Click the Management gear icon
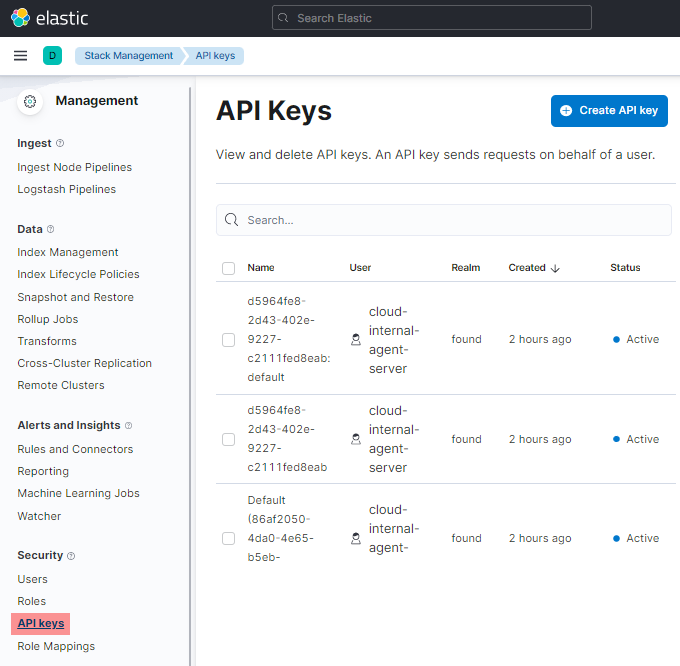680x666 pixels. (30, 101)
